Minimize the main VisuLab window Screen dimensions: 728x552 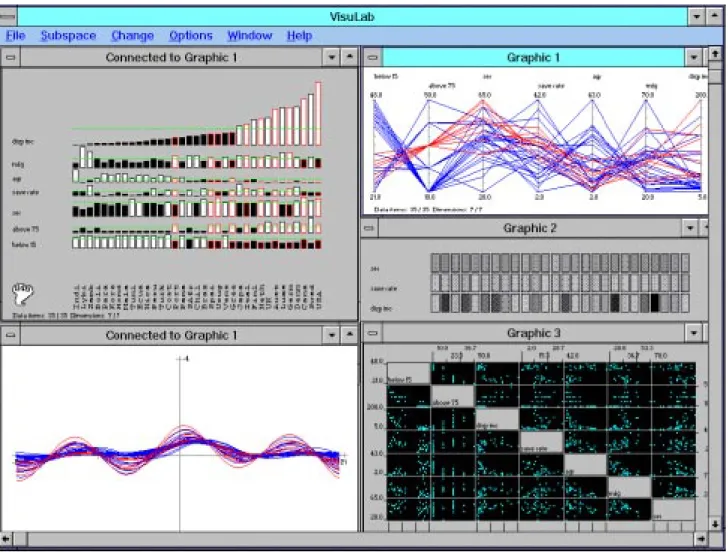coord(696,17)
